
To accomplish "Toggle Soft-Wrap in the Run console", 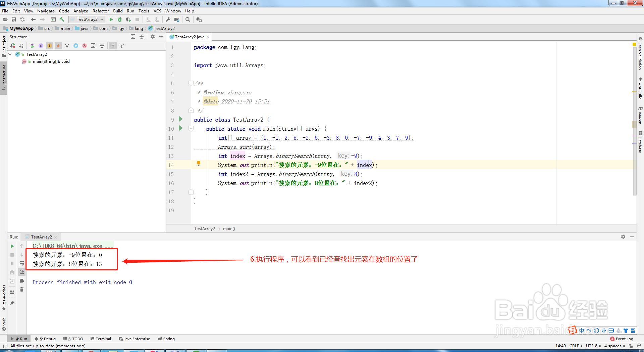I will 22,263.
